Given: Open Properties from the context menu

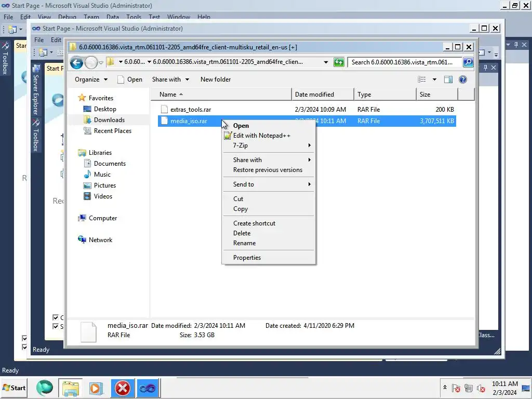Looking at the screenshot, I should click(268, 258).
